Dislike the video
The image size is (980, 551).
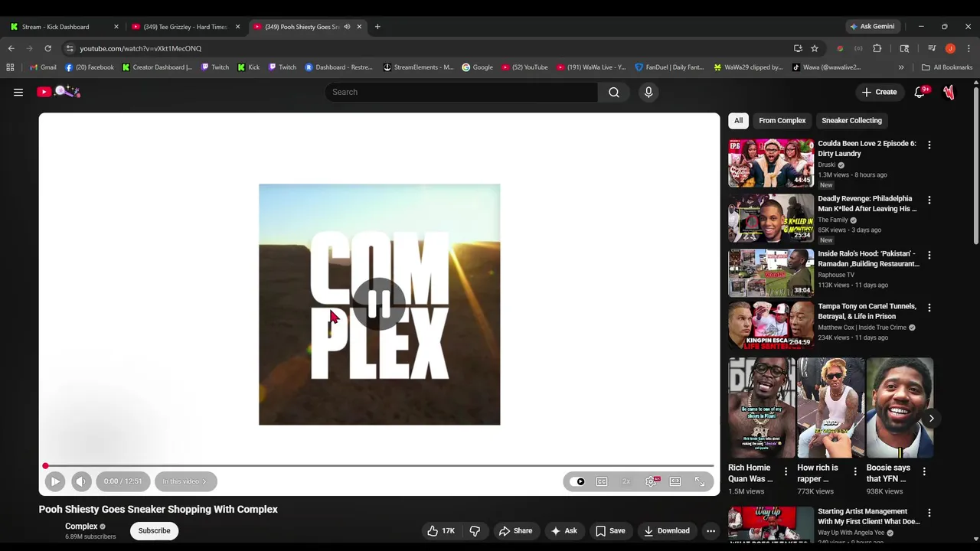475,530
